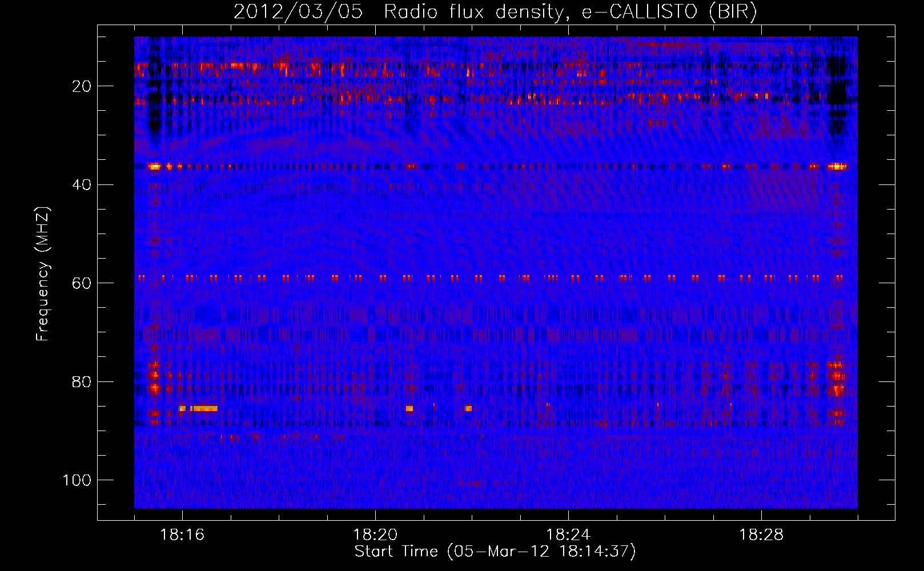Click the 'Frequency (MHZ)' axis label
924x571 pixels.
click(x=43, y=274)
